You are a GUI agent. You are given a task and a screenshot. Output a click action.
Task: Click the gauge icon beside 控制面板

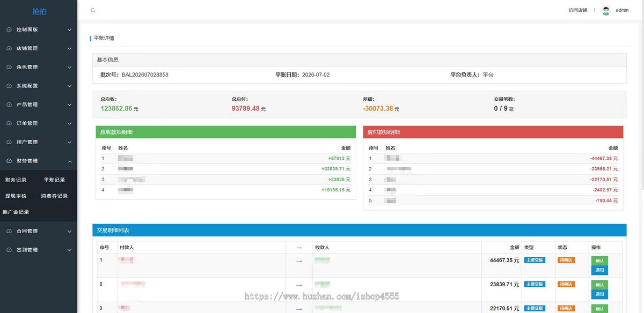click(x=9, y=29)
